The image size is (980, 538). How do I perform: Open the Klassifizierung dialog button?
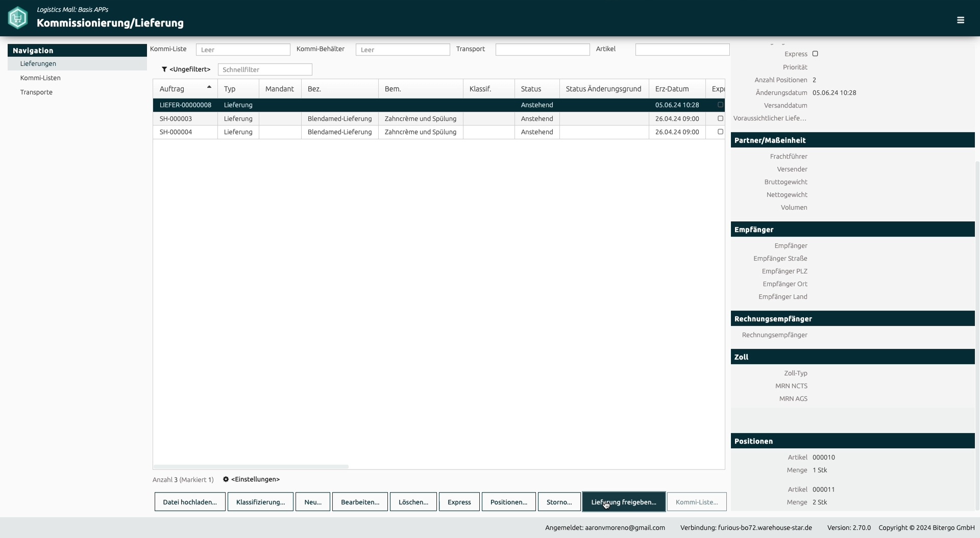tap(260, 502)
